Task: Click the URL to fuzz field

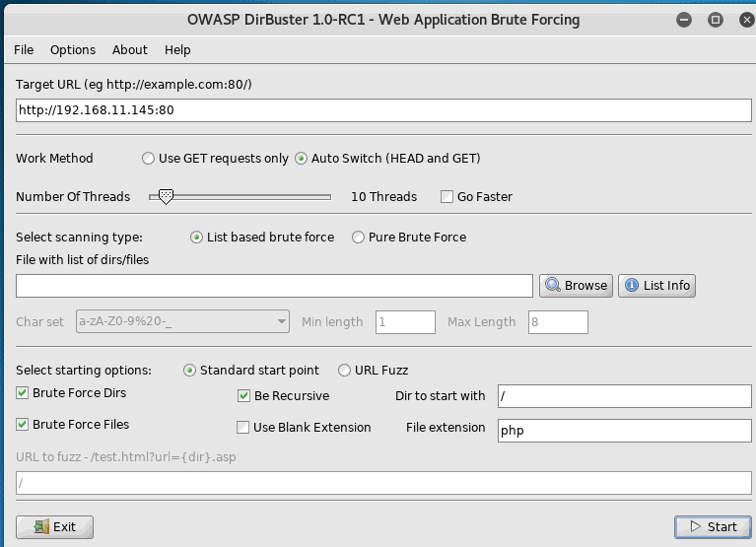Action: click(x=383, y=483)
